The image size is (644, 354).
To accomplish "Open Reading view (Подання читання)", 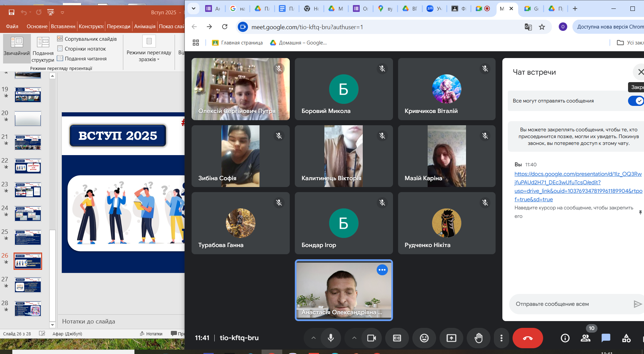I will 82,58.
